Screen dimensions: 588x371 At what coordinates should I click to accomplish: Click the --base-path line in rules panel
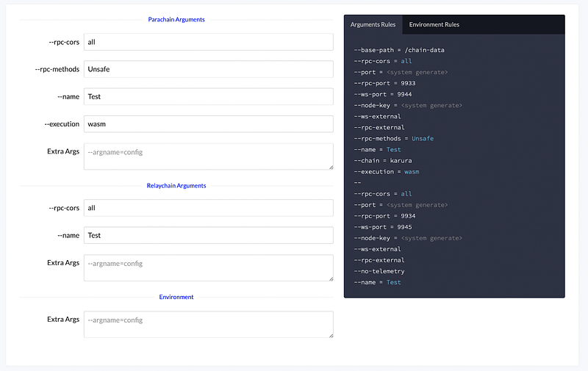(398, 50)
